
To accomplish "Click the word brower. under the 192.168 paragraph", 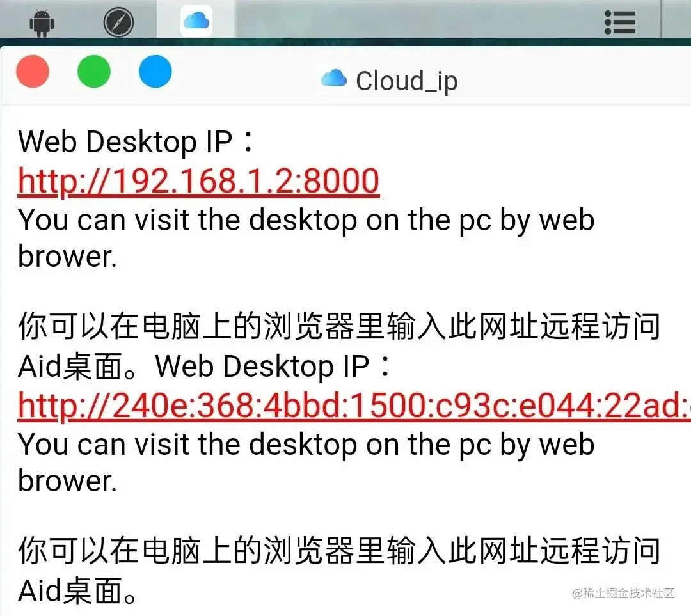I will pyautogui.click(x=67, y=257).
